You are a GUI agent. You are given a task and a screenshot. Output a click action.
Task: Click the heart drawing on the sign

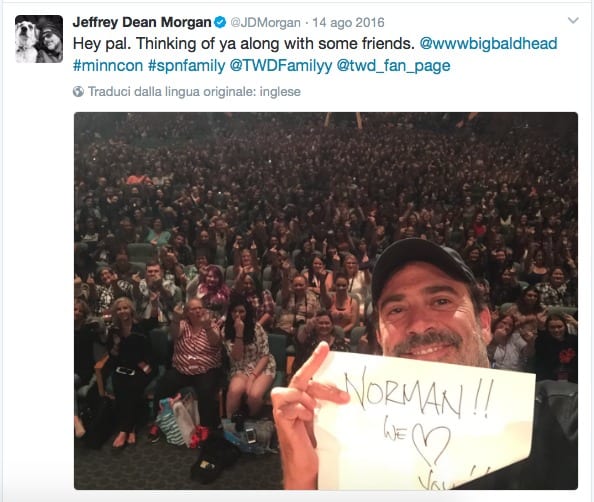tap(431, 444)
